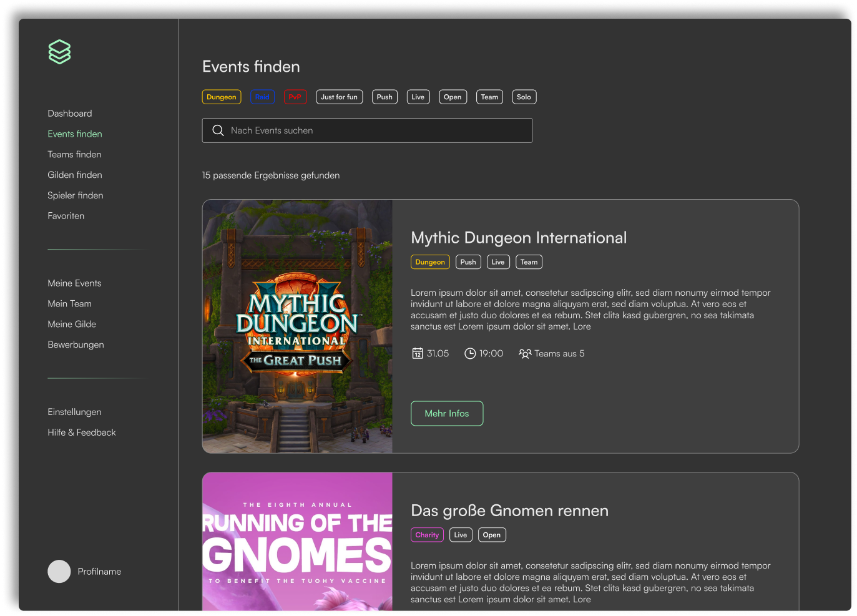Viewport: 857px width, 616px height.
Task: Open Hilfe & Feedback
Action: point(82,433)
